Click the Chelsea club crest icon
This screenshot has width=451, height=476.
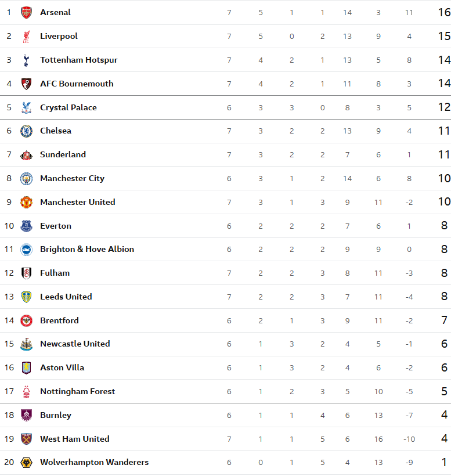[x=26, y=131]
